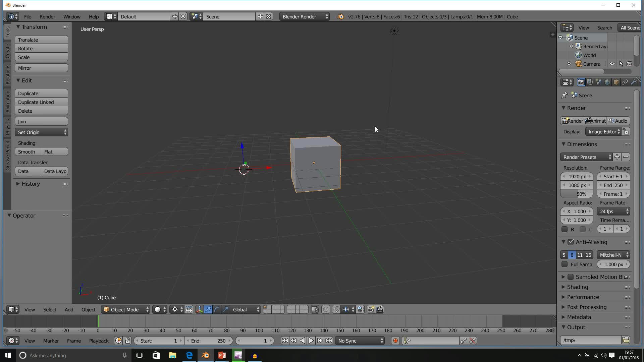644x362 pixels.
Task: Pin the Scene properties context
Action: (565, 96)
